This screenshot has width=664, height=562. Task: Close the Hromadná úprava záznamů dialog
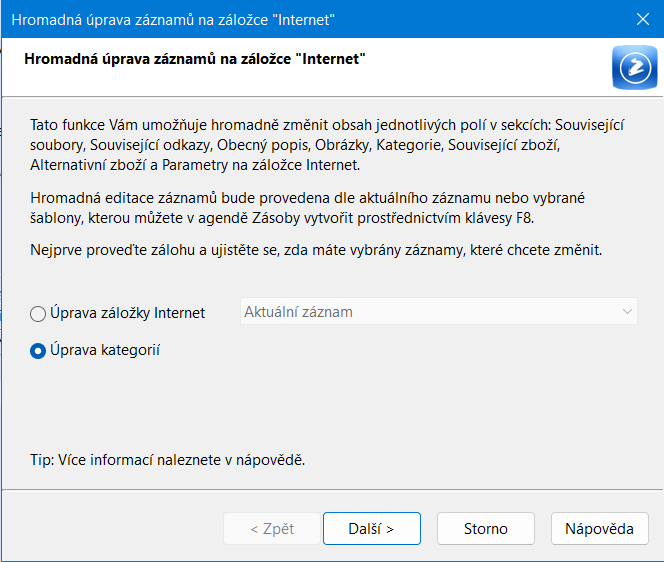pos(642,18)
